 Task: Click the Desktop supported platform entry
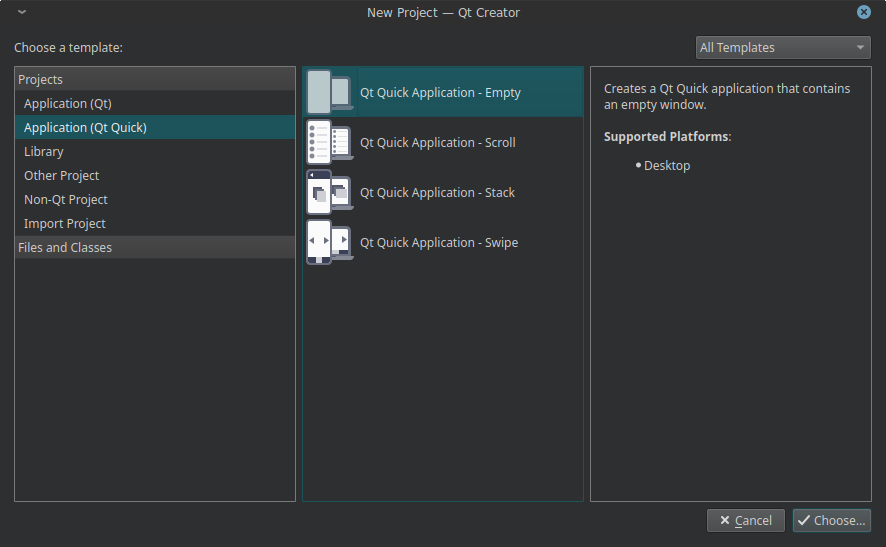[667, 166]
